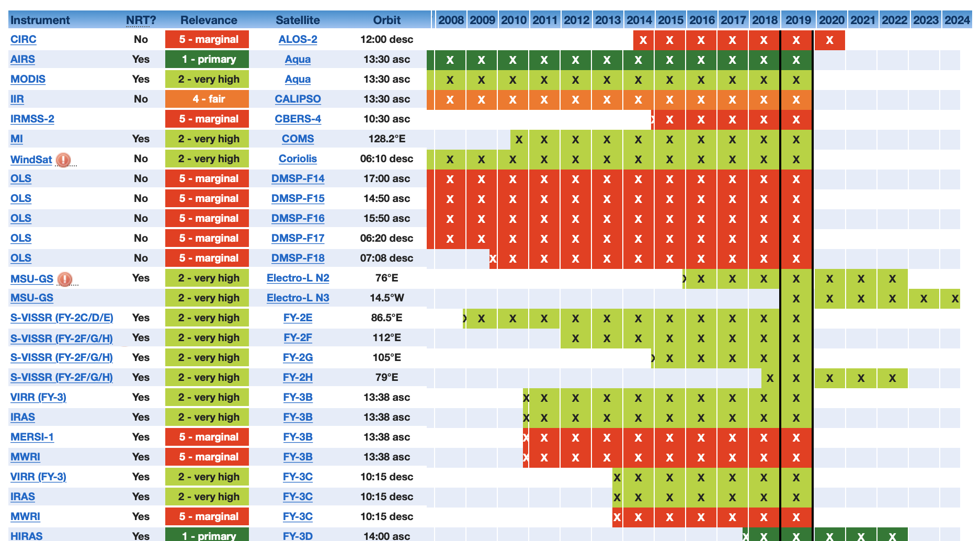Click the 2024 year column header
This screenshot has height=541, width=980.
point(957,20)
